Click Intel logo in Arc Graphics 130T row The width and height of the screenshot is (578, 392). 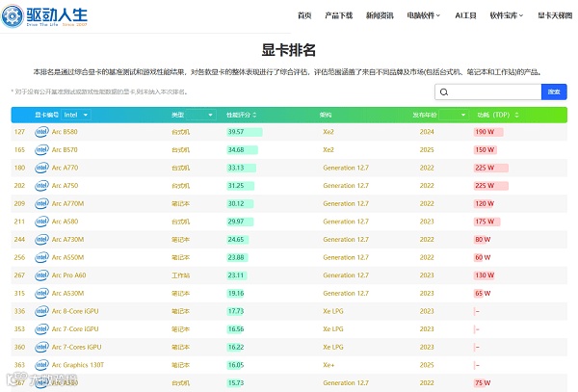pyautogui.click(x=41, y=365)
